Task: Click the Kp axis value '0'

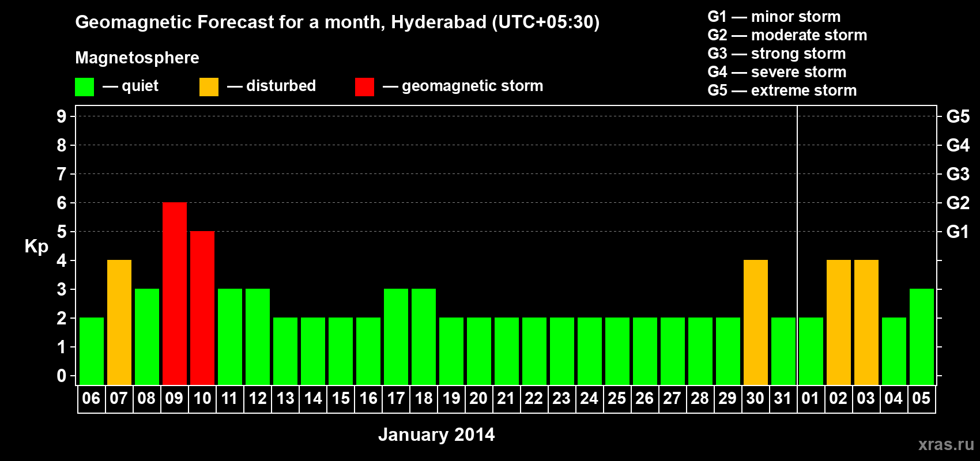Action: pos(62,376)
